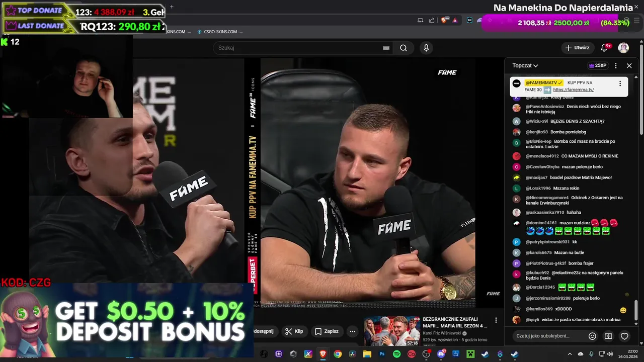644x362 pixels.
Task: Click @kubuch92 chat username
Action: (x=537, y=273)
